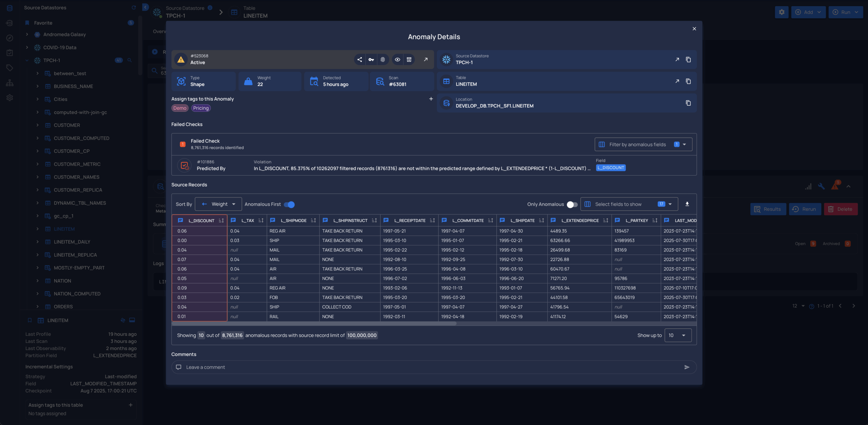
Task: Expand the Andromeda Galaxy datastore
Action: coord(27,34)
